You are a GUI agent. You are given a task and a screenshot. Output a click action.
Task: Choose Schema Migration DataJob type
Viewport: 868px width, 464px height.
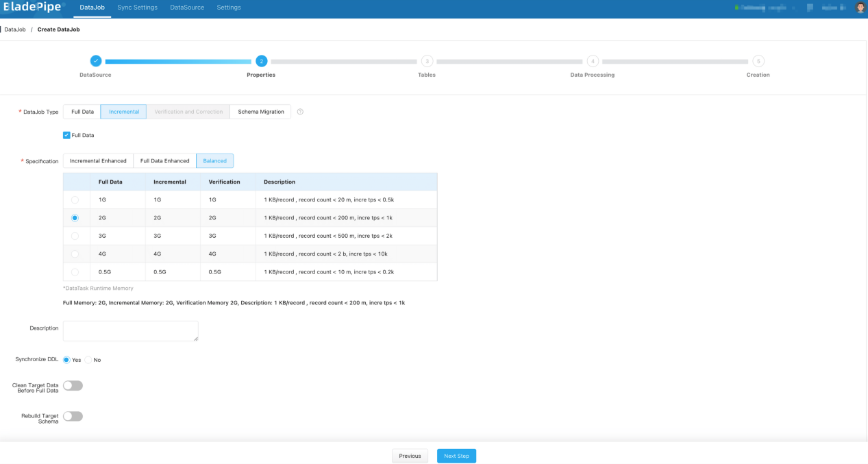261,112
